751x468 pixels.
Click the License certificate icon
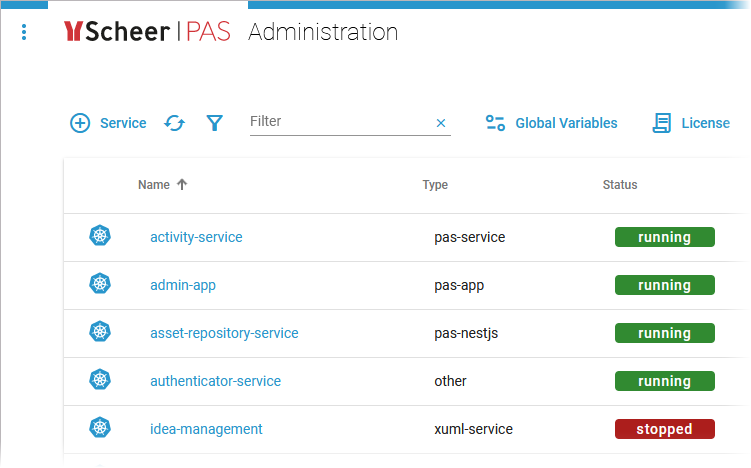tap(662, 123)
